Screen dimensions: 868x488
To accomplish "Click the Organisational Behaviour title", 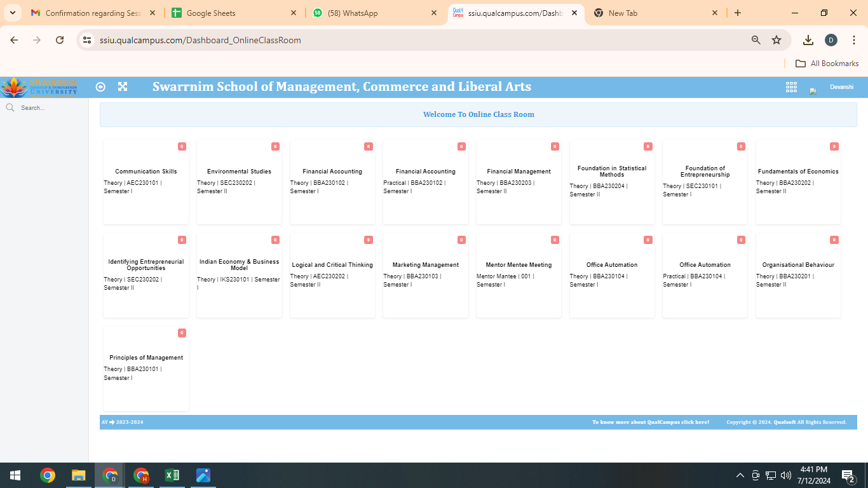I will coord(798,265).
